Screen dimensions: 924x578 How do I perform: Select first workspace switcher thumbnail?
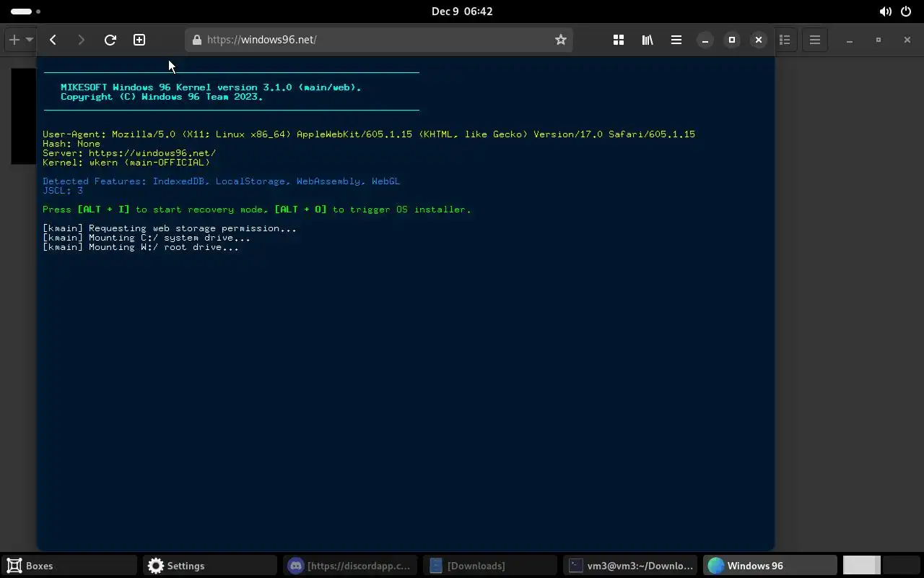click(x=862, y=566)
